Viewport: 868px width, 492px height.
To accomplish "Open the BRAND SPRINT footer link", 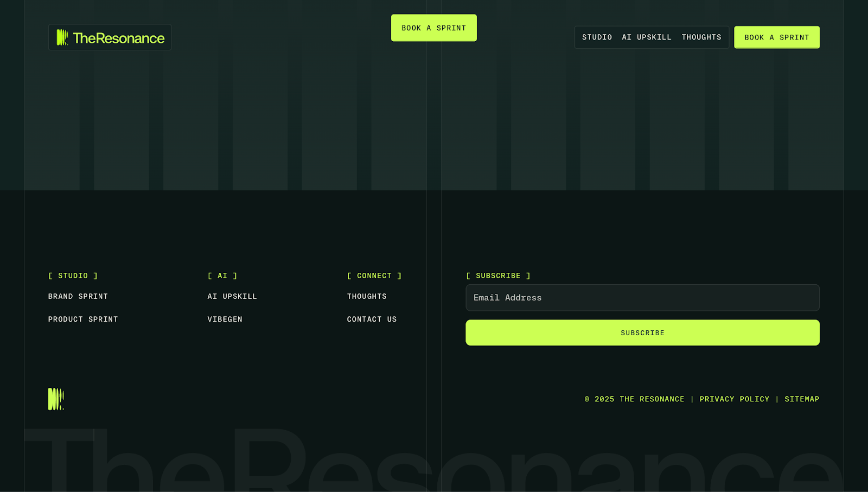I will pos(78,296).
